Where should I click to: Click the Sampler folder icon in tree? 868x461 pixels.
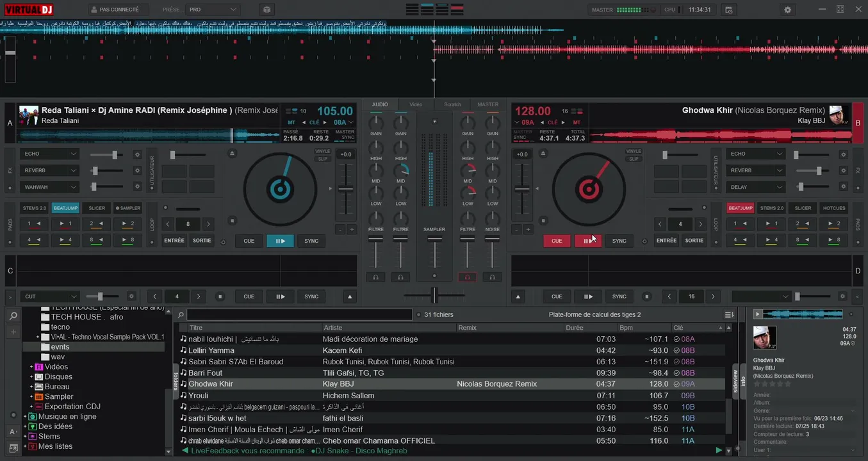(x=38, y=397)
